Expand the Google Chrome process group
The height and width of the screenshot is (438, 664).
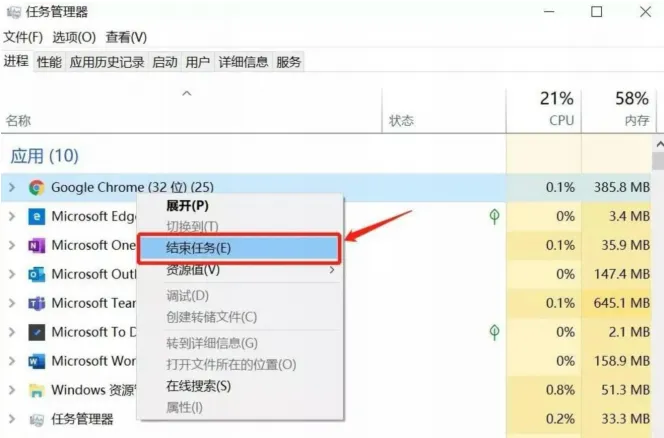pos(12,187)
